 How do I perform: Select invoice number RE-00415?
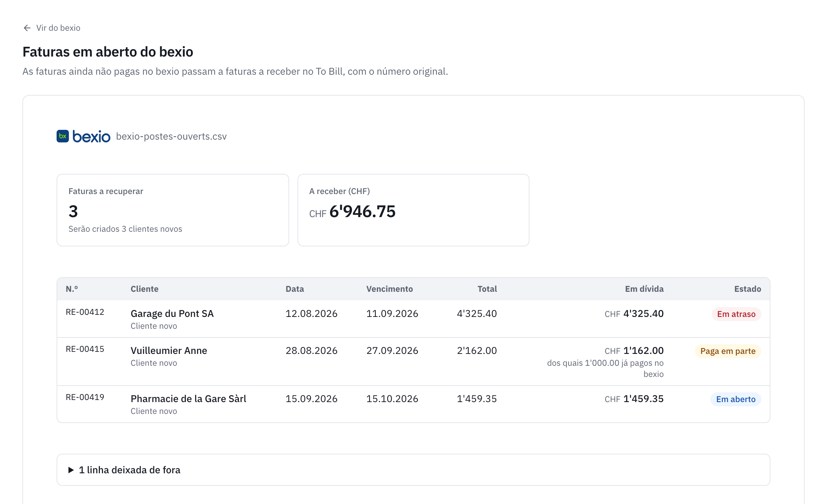(x=85, y=349)
